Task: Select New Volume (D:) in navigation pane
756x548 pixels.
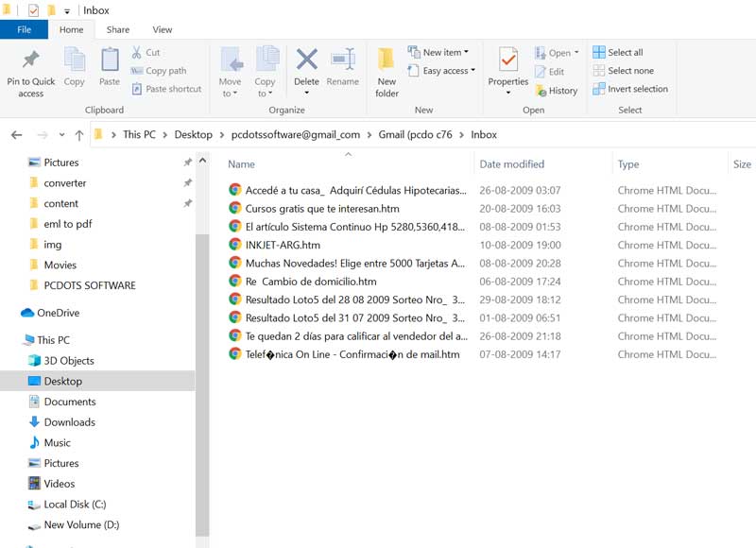Action: point(81,524)
